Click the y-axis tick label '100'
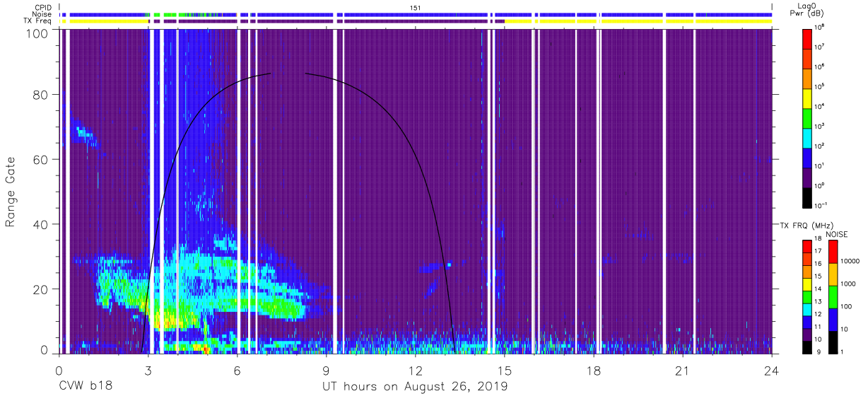 pos(37,33)
